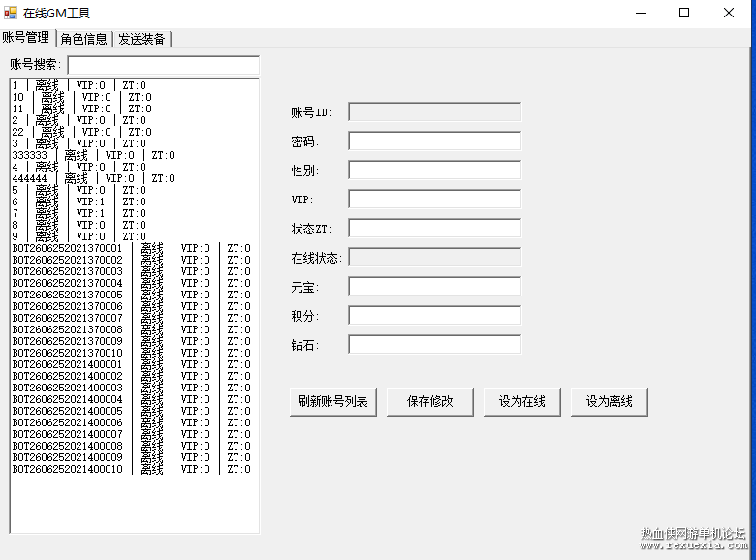Screen dimensions: 756x560
Task: Select account BOT2606252021370010
Action: click(x=134, y=353)
